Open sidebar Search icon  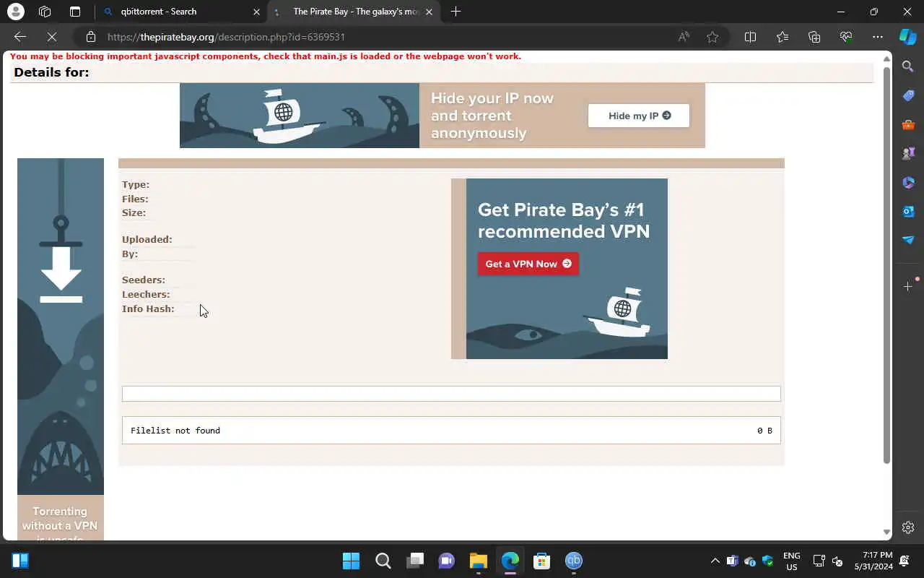[x=908, y=66]
